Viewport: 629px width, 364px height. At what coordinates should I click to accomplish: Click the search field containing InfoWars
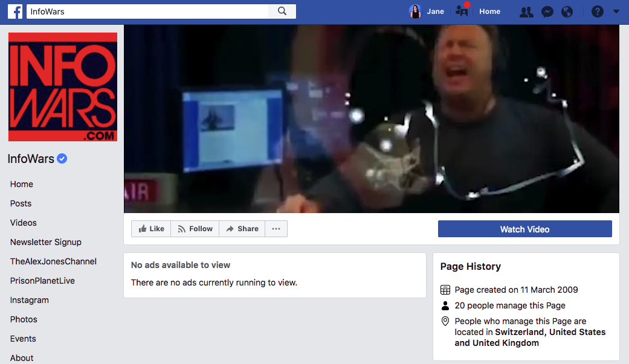point(147,11)
